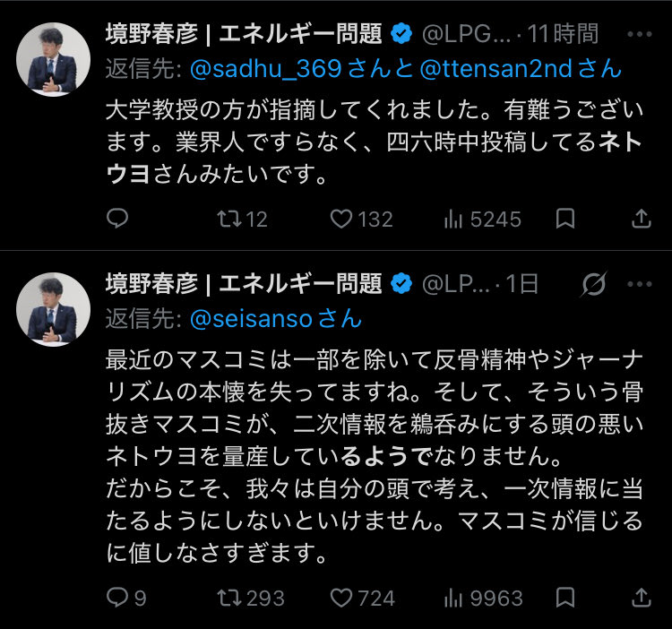Share the first tweet

click(642, 219)
